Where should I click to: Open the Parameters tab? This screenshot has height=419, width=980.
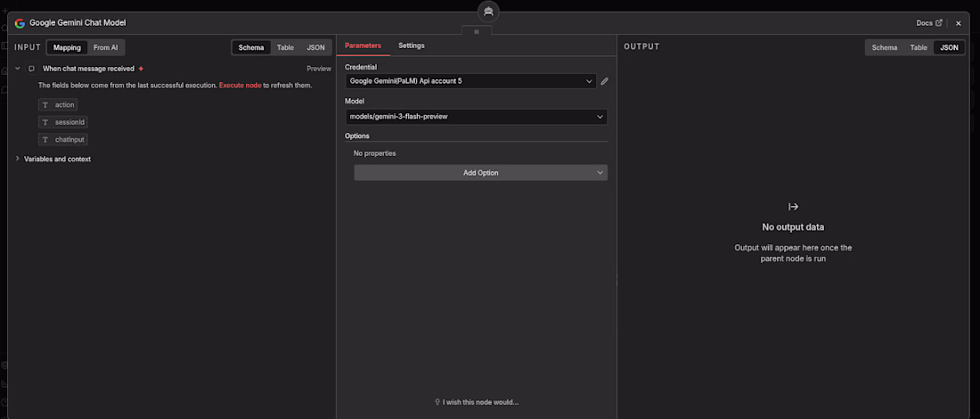click(363, 45)
